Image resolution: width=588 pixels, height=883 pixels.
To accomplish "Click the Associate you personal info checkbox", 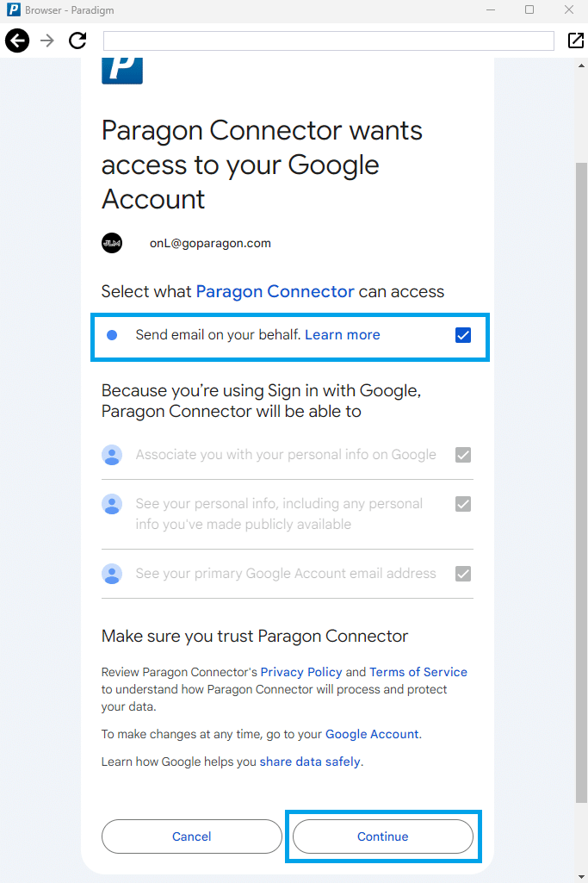I will point(463,455).
